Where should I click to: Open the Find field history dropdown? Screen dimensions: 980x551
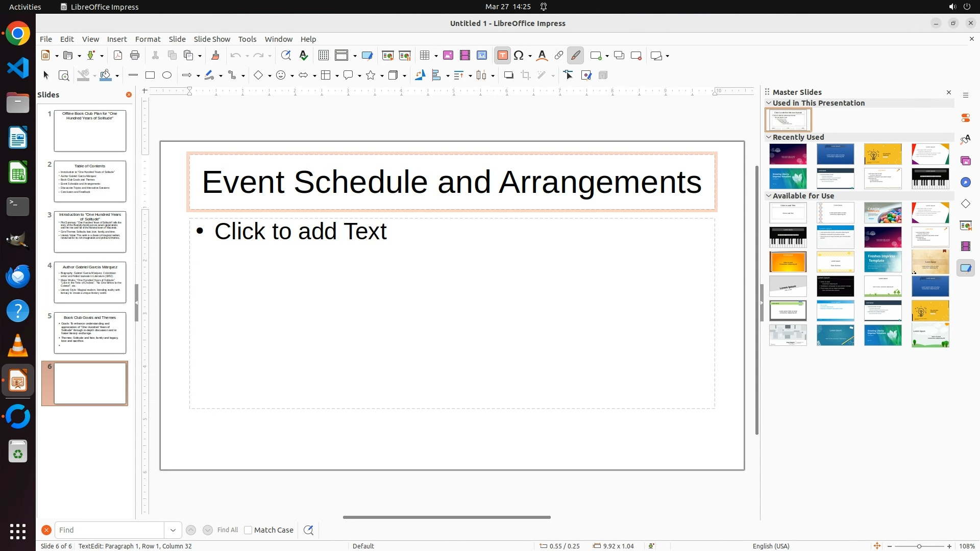(x=173, y=530)
